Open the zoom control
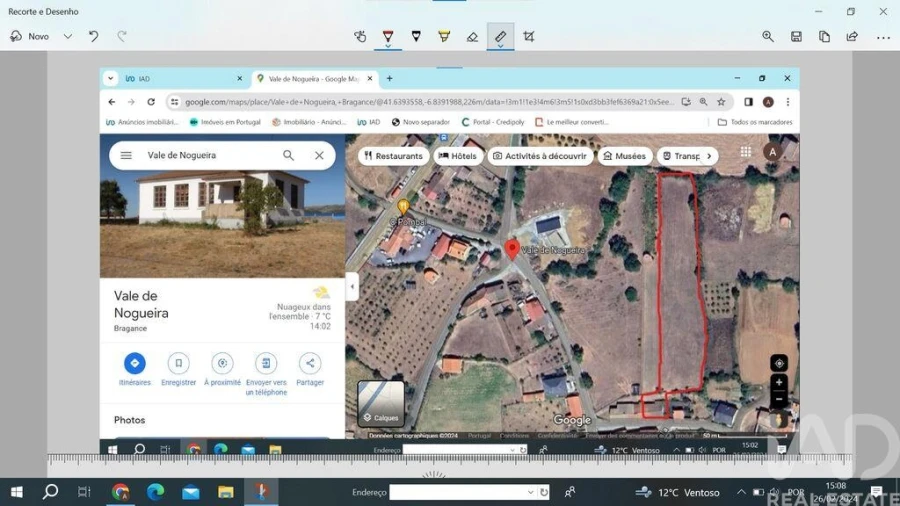Image resolution: width=900 pixels, height=506 pixels. tap(768, 37)
